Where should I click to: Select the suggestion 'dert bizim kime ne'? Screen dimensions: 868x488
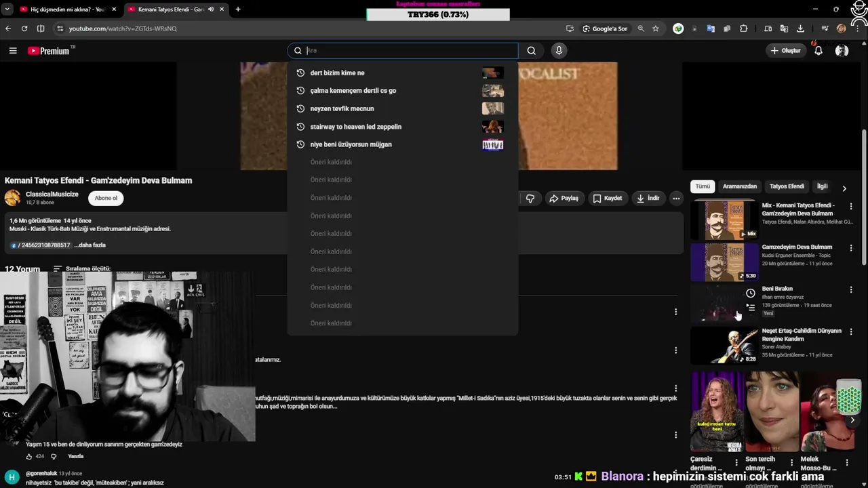402,73
